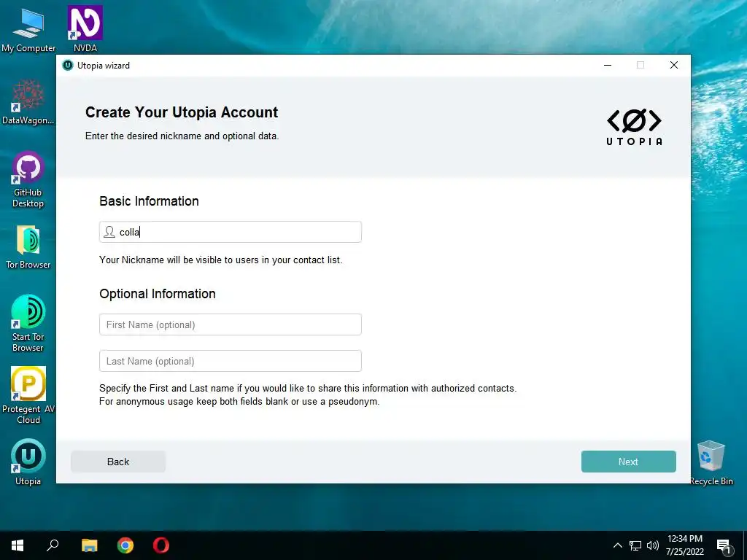The height and width of the screenshot is (560, 747).
Task: Go Back in the wizard
Action: pos(118,462)
